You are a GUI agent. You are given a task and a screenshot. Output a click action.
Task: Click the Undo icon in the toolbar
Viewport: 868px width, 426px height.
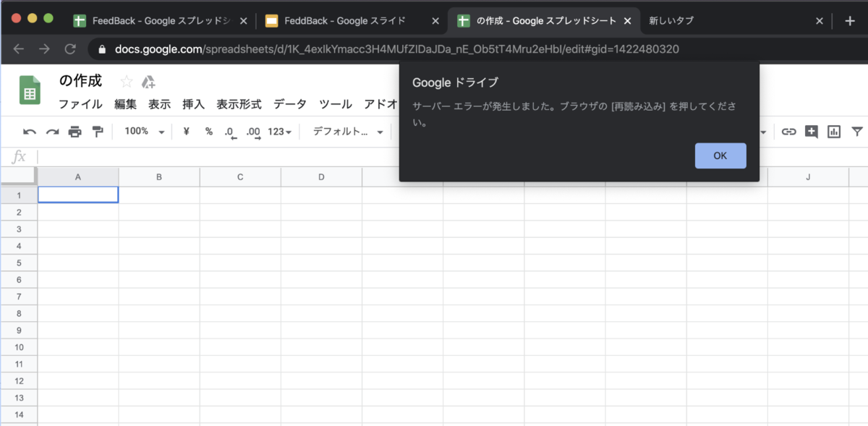click(x=31, y=132)
